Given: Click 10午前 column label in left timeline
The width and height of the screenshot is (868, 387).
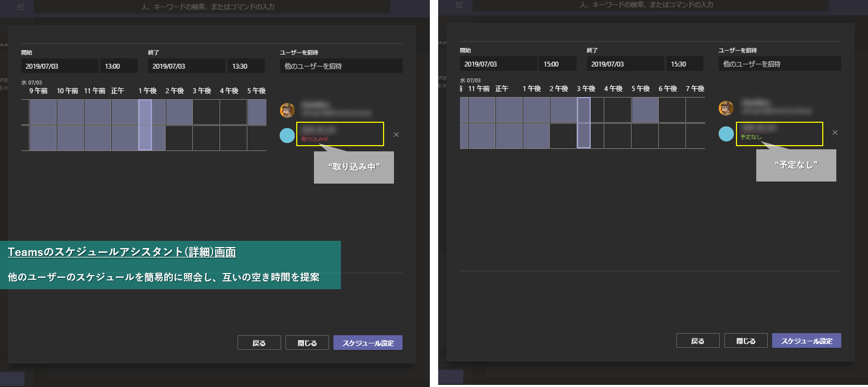Looking at the screenshot, I should pyautogui.click(x=67, y=91).
